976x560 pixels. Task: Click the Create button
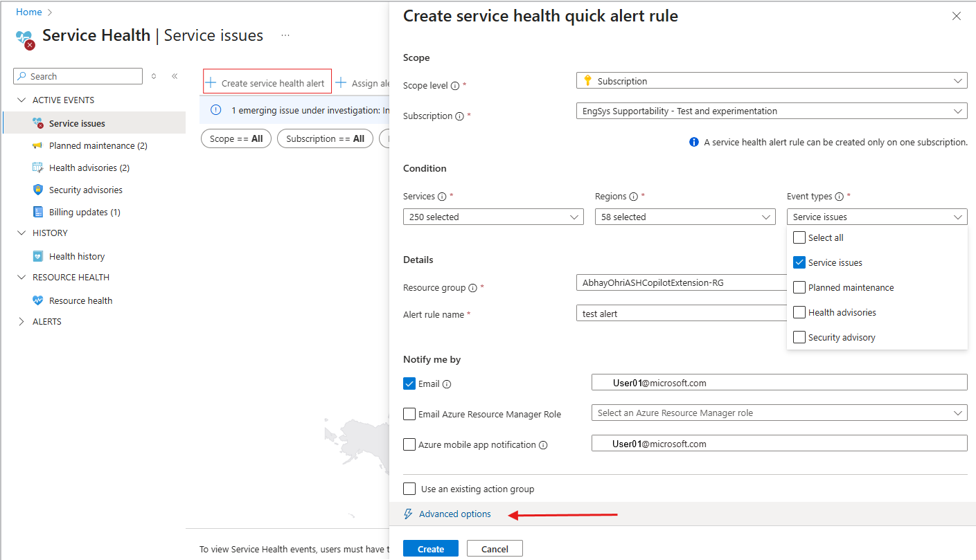point(430,549)
